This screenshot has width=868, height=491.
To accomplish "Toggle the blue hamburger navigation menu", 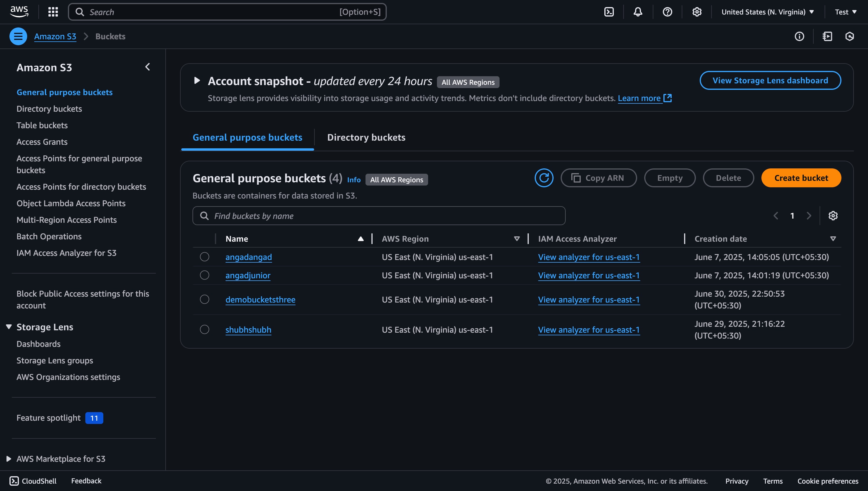I will 18,36.
